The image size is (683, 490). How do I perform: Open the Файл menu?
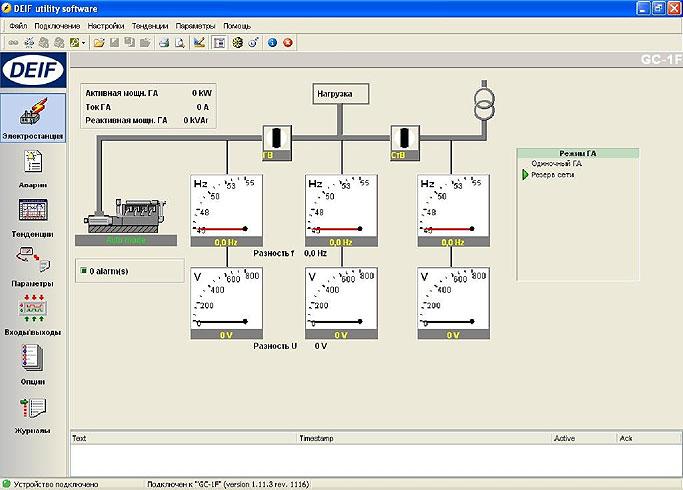click(18, 26)
